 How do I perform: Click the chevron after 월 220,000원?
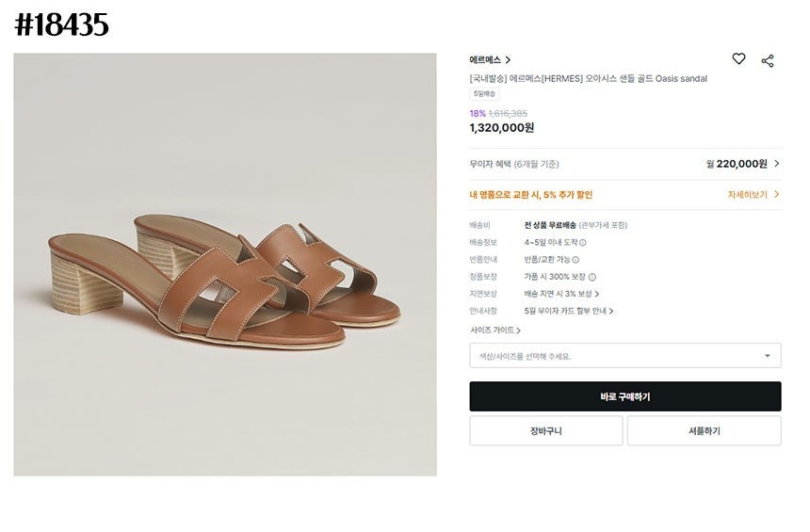tap(776, 164)
